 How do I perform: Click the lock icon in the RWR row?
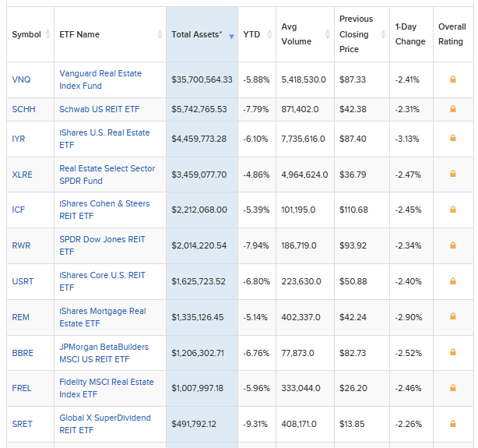pos(452,245)
